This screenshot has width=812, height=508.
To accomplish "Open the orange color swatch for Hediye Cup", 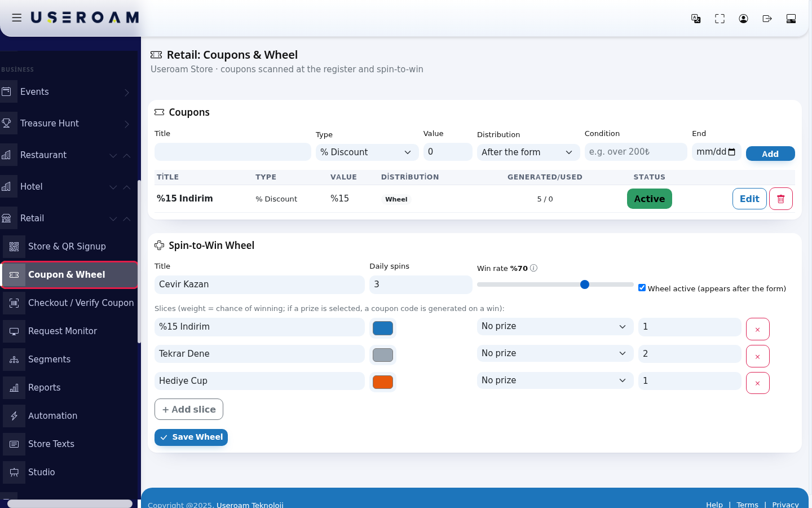I will [x=383, y=382].
